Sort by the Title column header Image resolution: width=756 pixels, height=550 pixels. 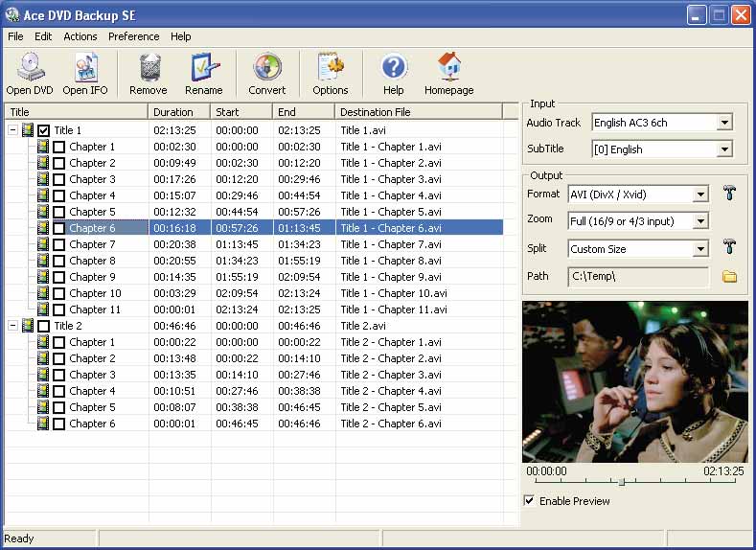77,112
